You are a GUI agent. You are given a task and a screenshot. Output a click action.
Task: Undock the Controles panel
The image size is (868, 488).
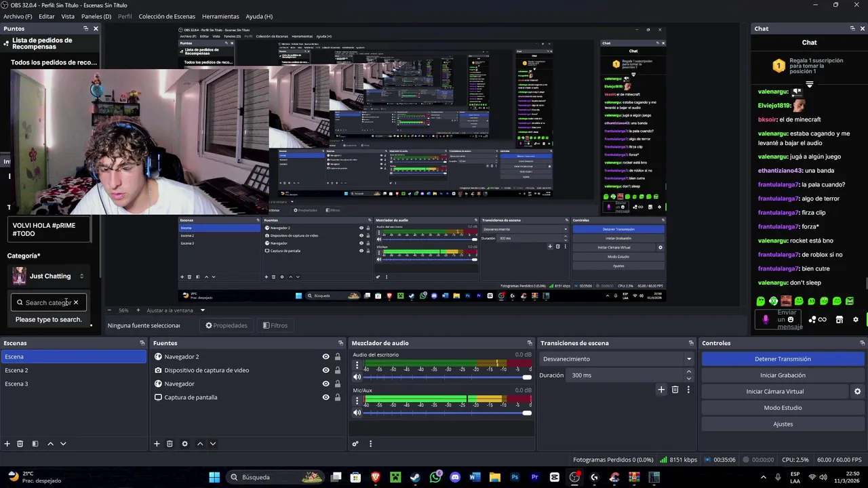tap(863, 343)
